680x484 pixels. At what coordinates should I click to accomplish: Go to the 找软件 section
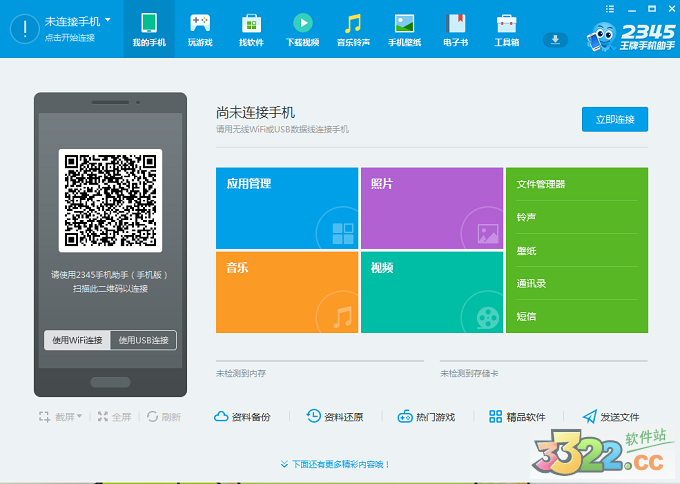(x=251, y=29)
